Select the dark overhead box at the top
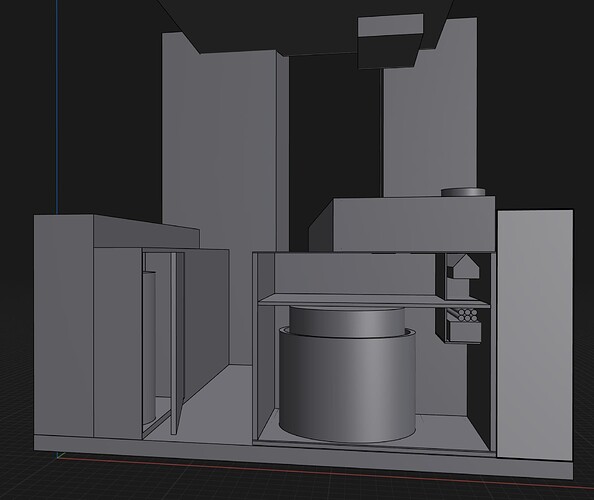The width and height of the screenshot is (594, 500). [x=390, y=42]
